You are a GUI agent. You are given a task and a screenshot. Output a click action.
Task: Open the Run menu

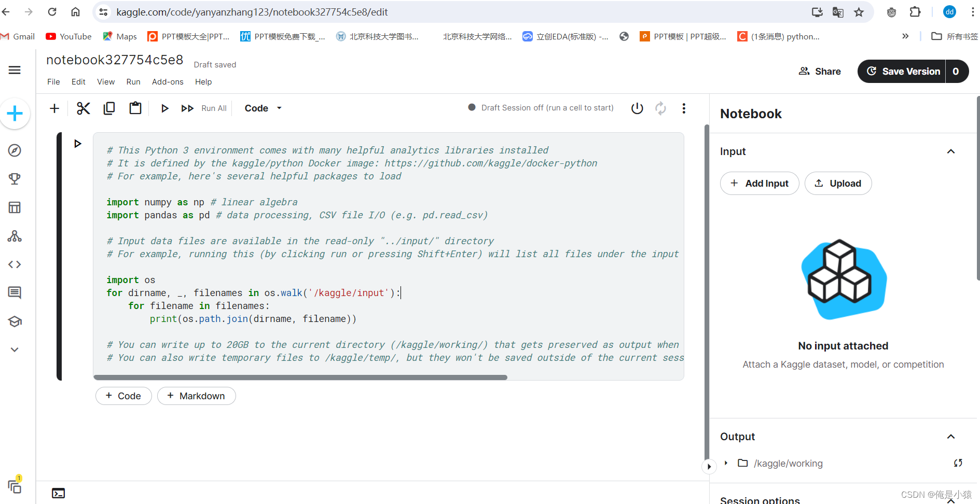tap(133, 81)
